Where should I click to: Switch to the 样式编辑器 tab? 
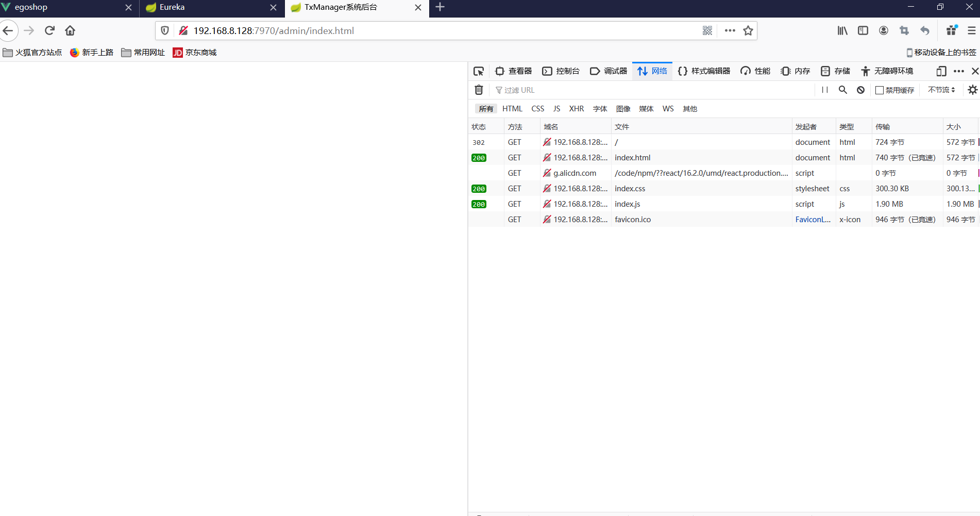tap(704, 71)
